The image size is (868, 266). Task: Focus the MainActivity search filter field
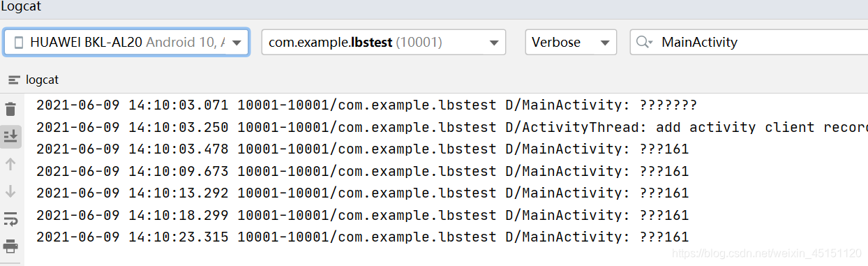[x=749, y=42]
